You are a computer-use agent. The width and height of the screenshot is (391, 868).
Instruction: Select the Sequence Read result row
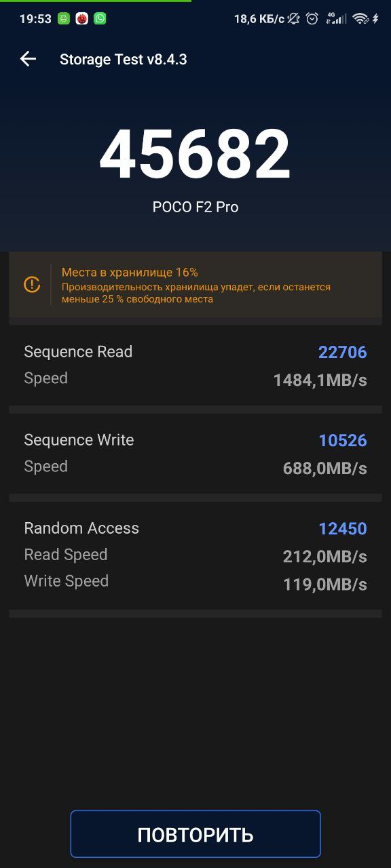coord(195,366)
